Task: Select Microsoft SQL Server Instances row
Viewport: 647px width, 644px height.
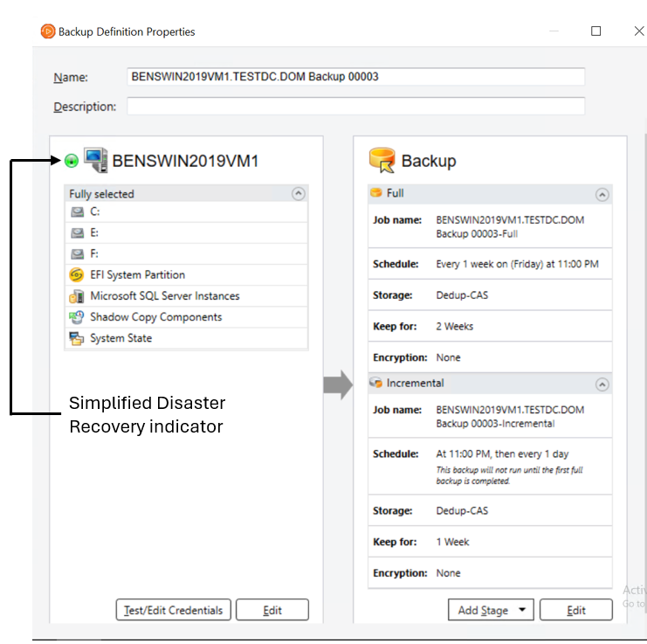Action: [186, 296]
